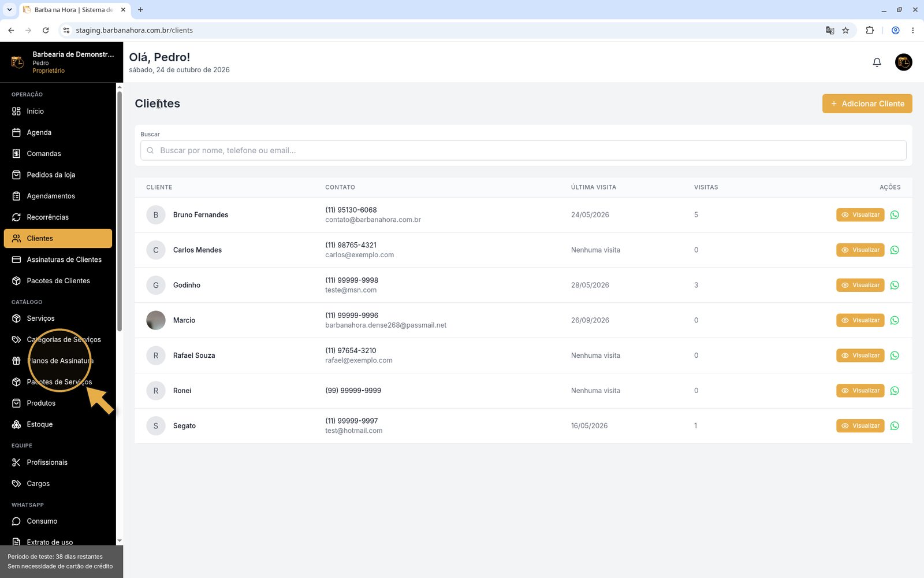
Task: Open Estoque in sidebar
Action: (x=58, y=425)
